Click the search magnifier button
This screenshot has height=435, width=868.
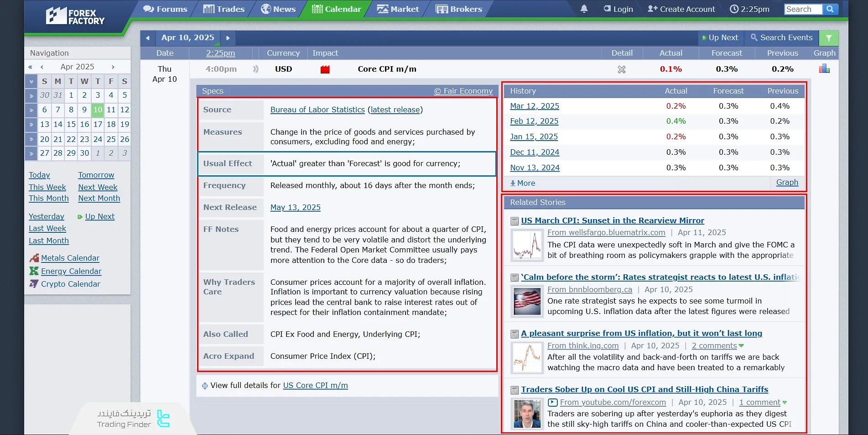(830, 9)
